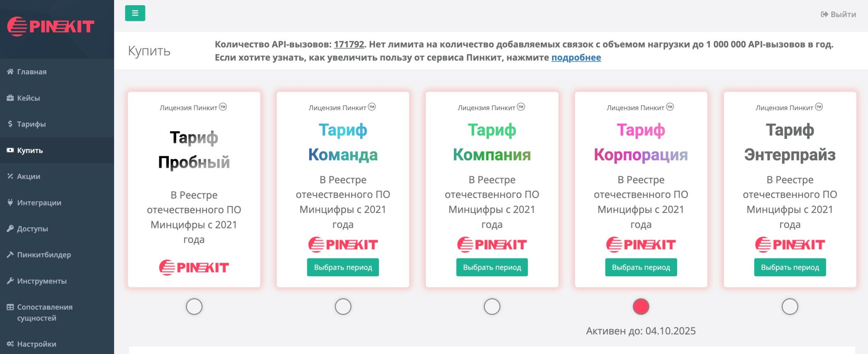Screen dimensions: 868x354
Task: Click the key icon beside Доступы
Action: click(x=10, y=229)
